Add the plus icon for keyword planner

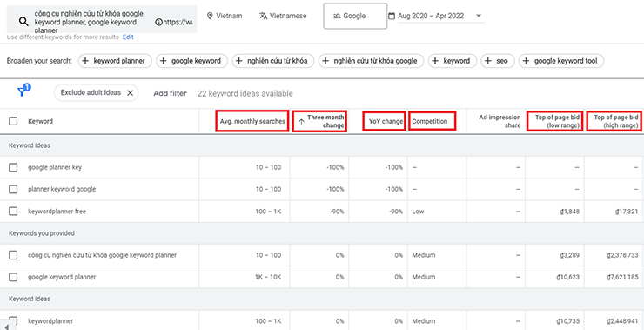[85, 61]
